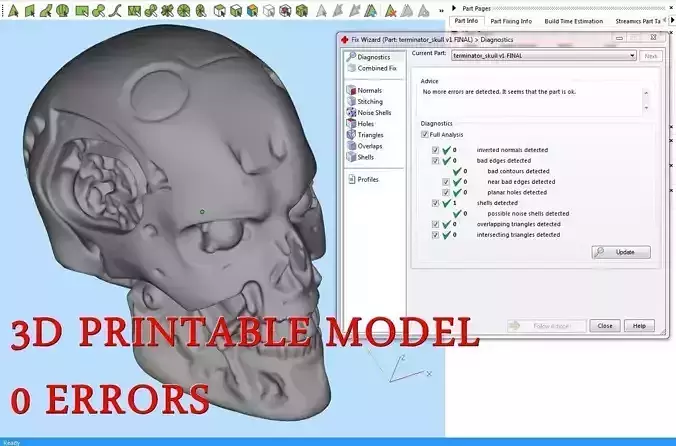Open Holes step in Fix Wizard
This screenshot has height=446, width=676.
tap(360, 124)
